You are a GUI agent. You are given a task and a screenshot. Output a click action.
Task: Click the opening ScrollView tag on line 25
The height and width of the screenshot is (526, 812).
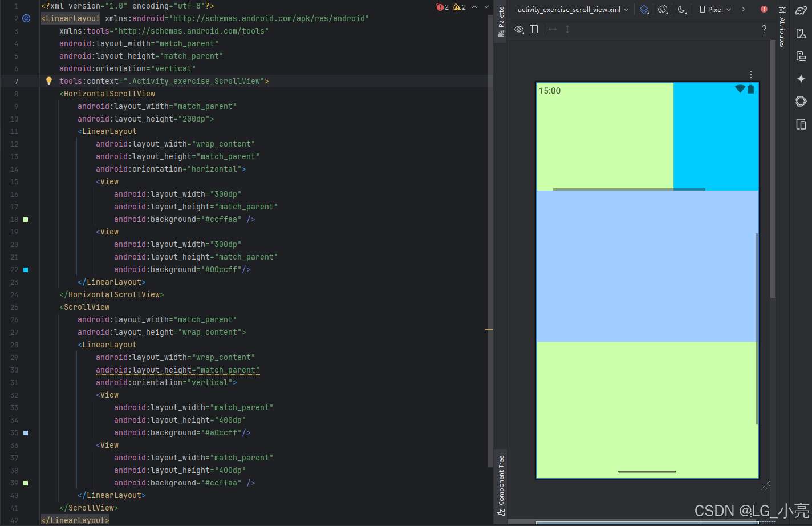(x=84, y=307)
